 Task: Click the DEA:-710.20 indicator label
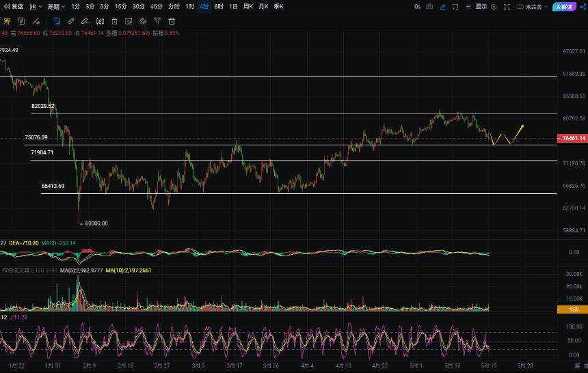24,243
